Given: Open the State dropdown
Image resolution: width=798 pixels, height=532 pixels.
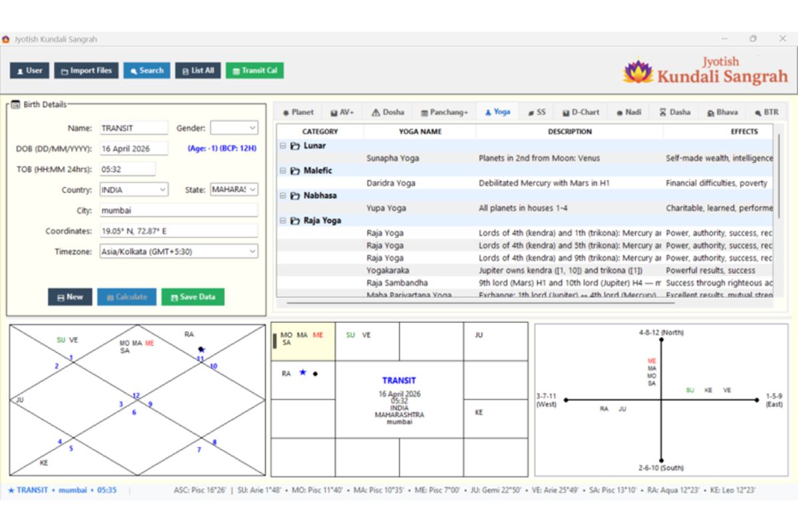Looking at the screenshot, I should (x=234, y=190).
